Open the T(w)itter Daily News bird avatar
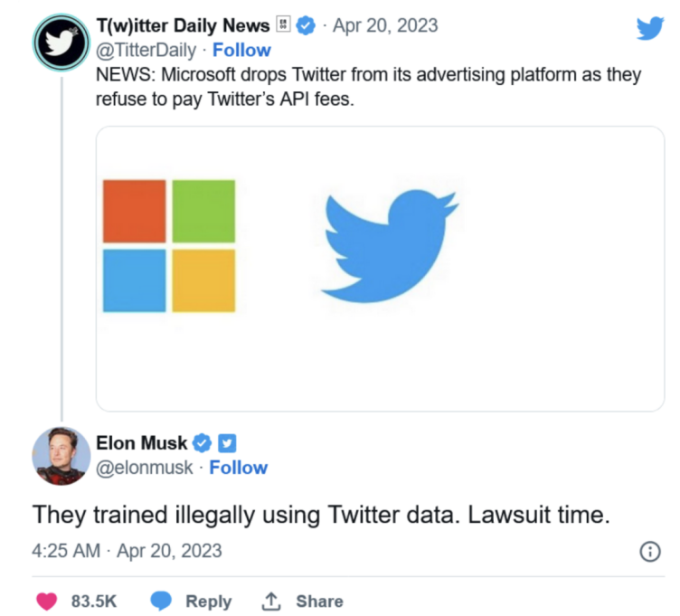The width and height of the screenshot is (680, 616). point(61,43)
